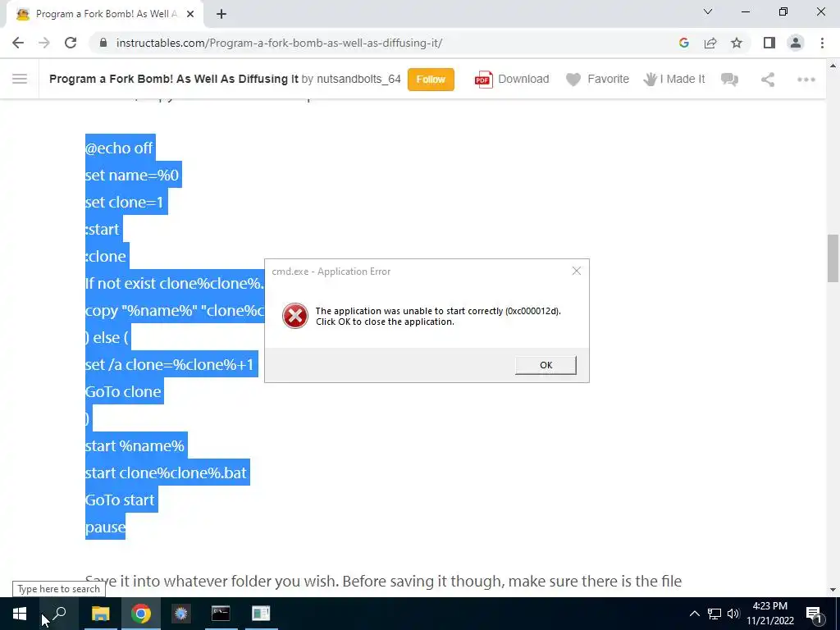Viewport: 840px width, 630px height.
Task: Close the cmd.exe Application Error dialog
Action: point(577,271)
